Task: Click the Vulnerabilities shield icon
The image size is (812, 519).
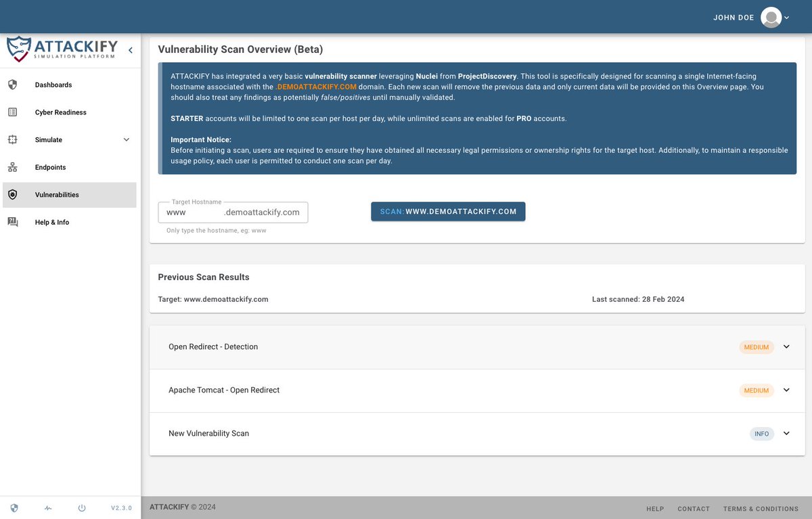Action: pyautogui.click(x=12, y=195)
